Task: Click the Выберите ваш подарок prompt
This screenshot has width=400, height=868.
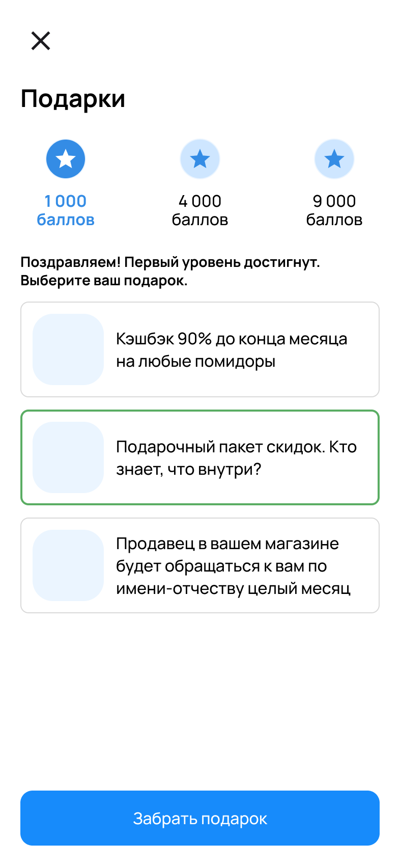Action: click(104, 281)
